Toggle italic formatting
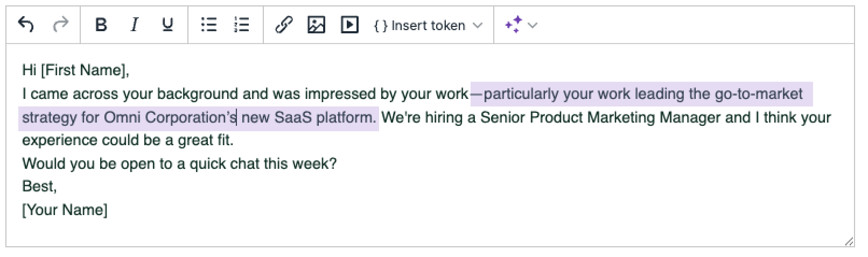 click(x=134, y=25)
